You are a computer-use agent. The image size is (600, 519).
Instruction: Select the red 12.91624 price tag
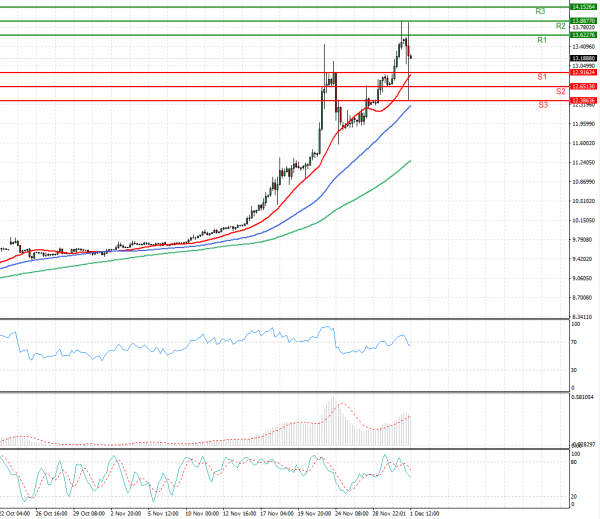pos(583,72)
